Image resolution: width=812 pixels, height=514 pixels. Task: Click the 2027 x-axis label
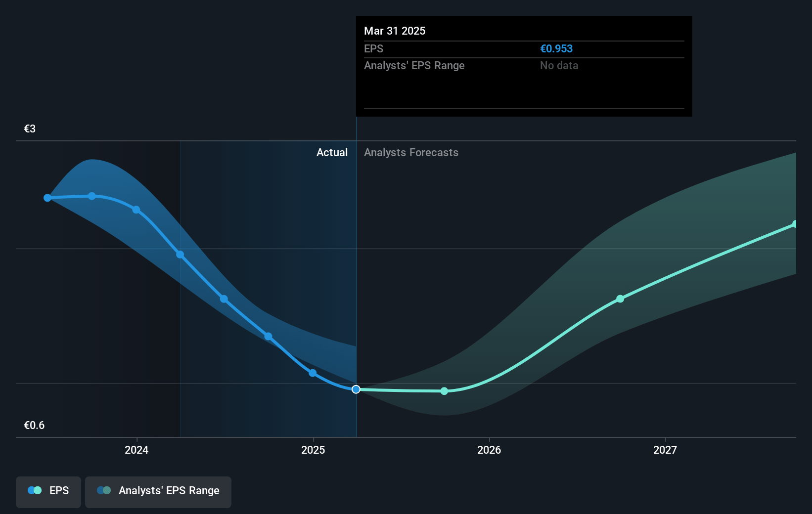[x=665, y=450]
